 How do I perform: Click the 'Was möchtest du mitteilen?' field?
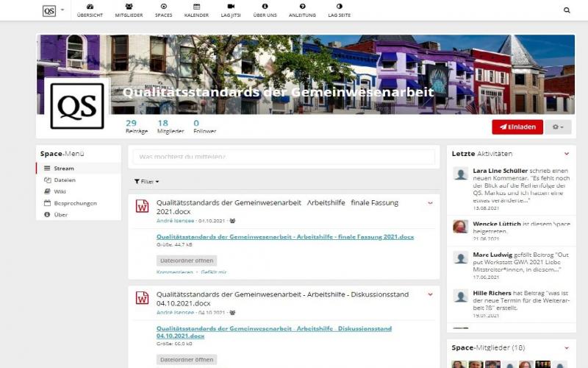(x=284, y=157)
